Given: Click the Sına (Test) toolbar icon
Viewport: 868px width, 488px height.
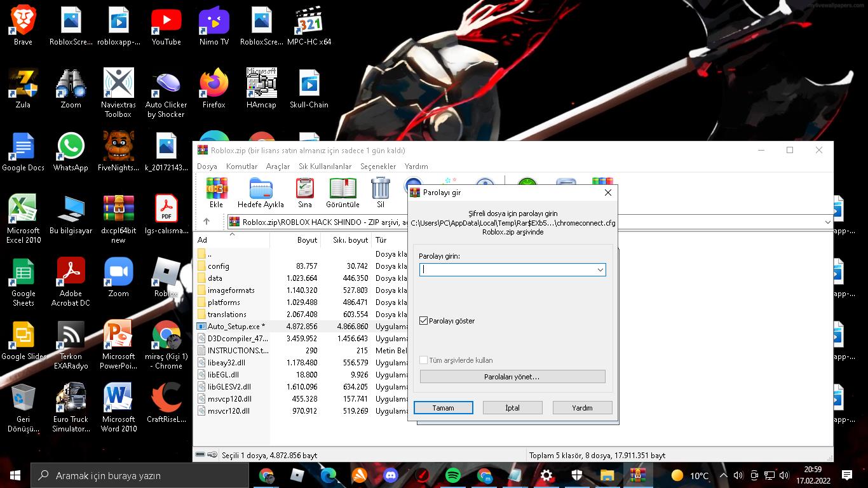Looking at the screenshot, I should (305, 192).
